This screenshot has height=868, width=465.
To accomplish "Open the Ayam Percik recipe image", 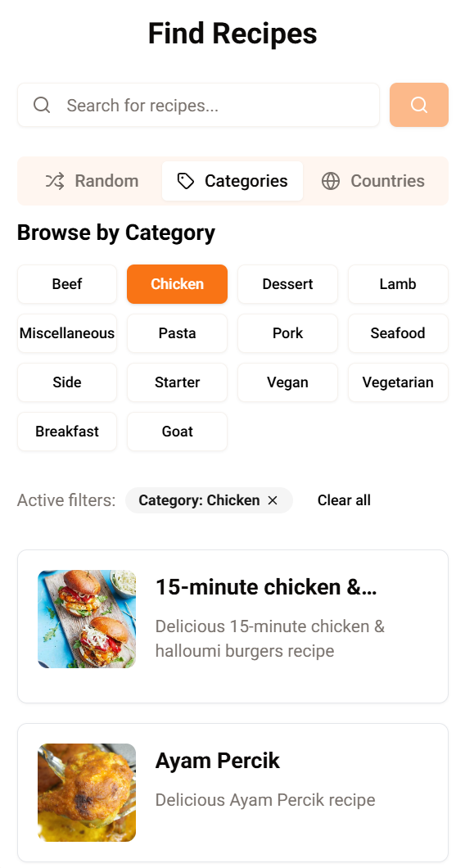I will 87,792.
